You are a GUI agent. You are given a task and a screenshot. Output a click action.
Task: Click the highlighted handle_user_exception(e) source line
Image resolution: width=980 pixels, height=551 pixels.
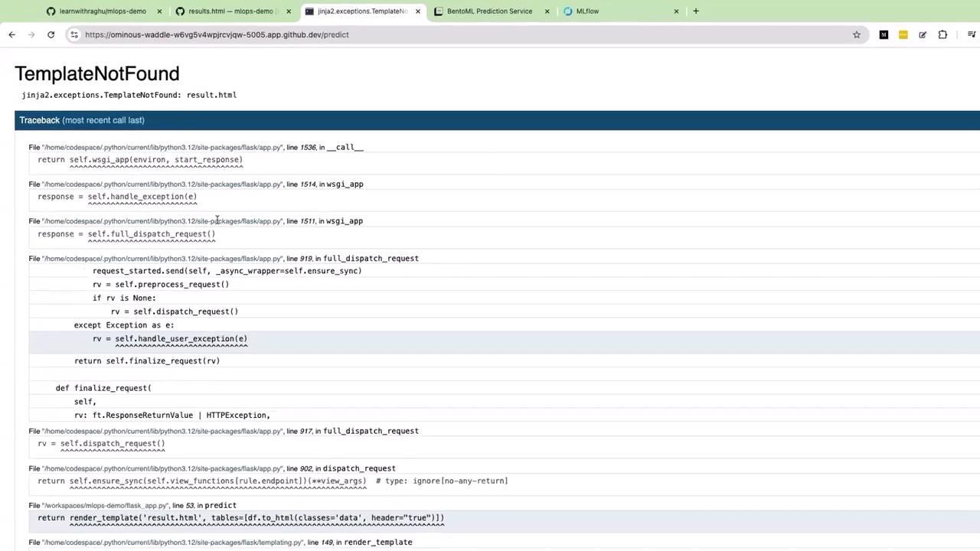tap(181, 339)
